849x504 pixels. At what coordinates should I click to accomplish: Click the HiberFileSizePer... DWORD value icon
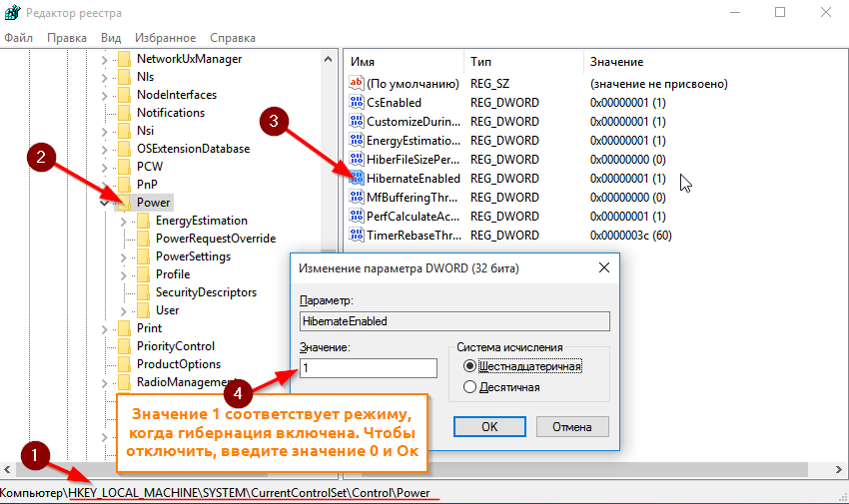357,159
